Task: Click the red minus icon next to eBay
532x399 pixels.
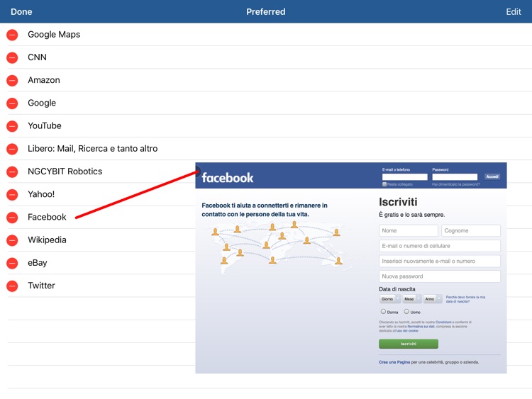Action: click(x=12, y=263)
